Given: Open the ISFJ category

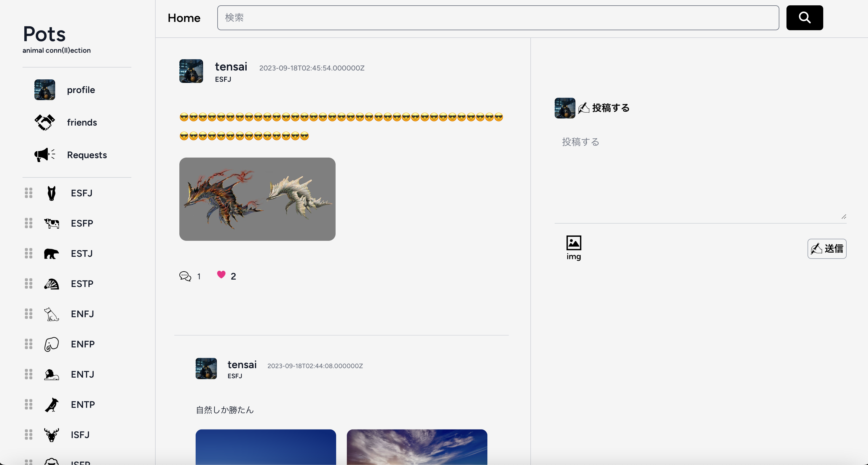Looking at the screenshot, I should (x=80, y=435).
